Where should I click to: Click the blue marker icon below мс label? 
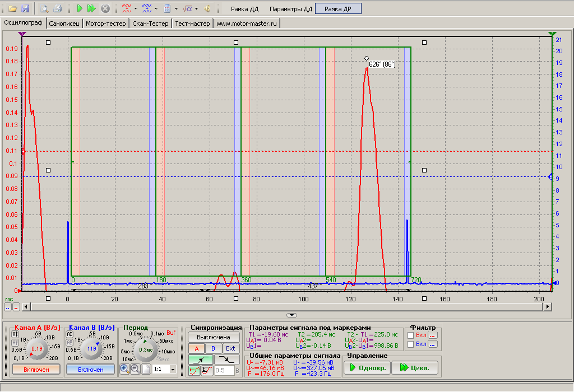pyautogui.click(x=8, y=307)
